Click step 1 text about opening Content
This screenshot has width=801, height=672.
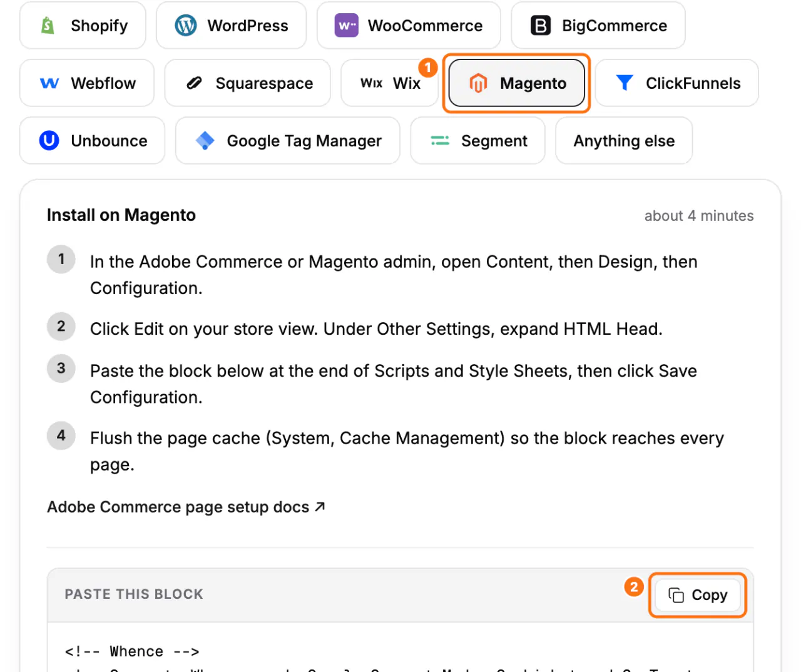394,275
